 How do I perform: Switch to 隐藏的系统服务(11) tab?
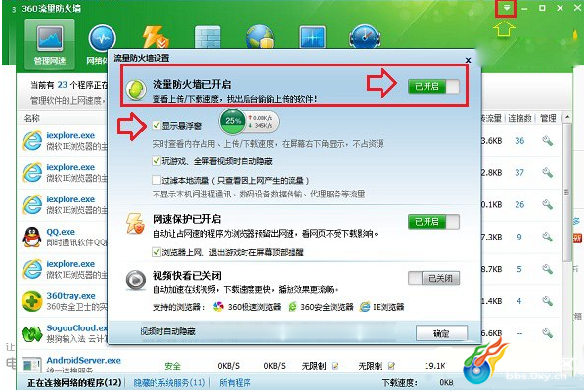[169, 382]
